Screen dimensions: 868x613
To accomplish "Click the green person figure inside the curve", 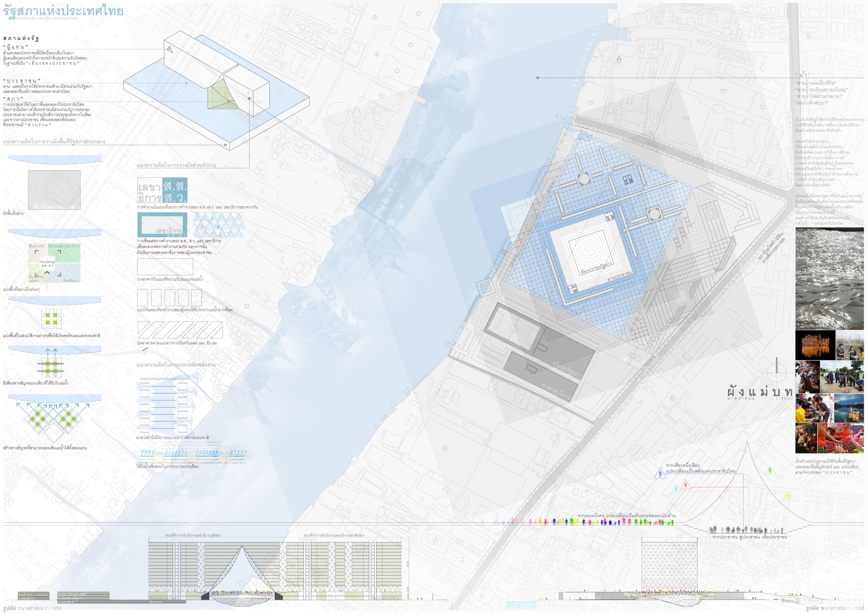I will pyautogui.click(x=770, y=470).
